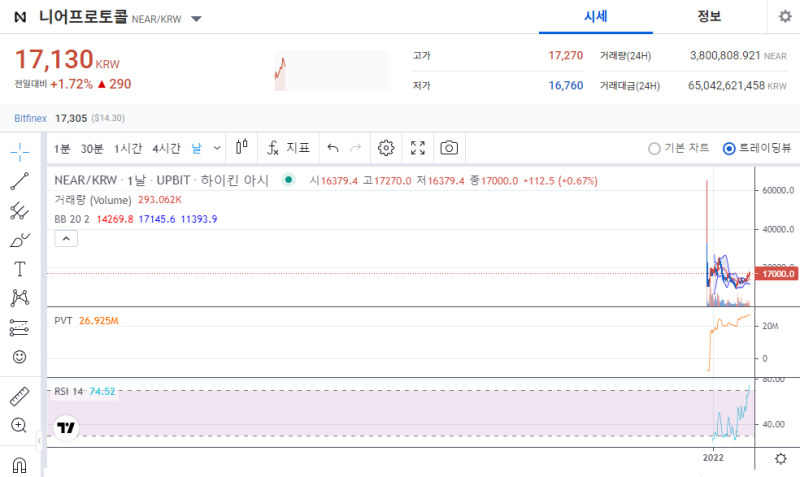800x477 pixels.
Task: Click the mini price sparkline thumbnail
Action: [x=332, y=70]
